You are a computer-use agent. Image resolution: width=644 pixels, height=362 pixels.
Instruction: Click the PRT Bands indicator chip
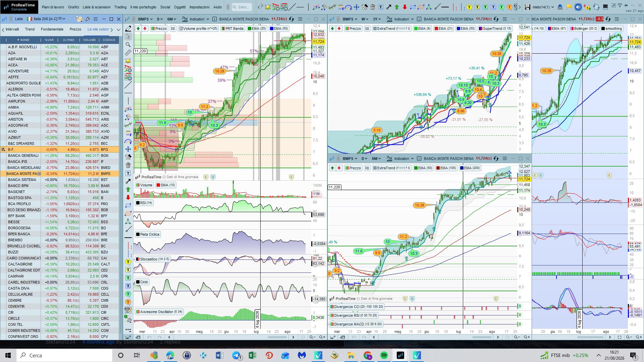click(232, 28)
